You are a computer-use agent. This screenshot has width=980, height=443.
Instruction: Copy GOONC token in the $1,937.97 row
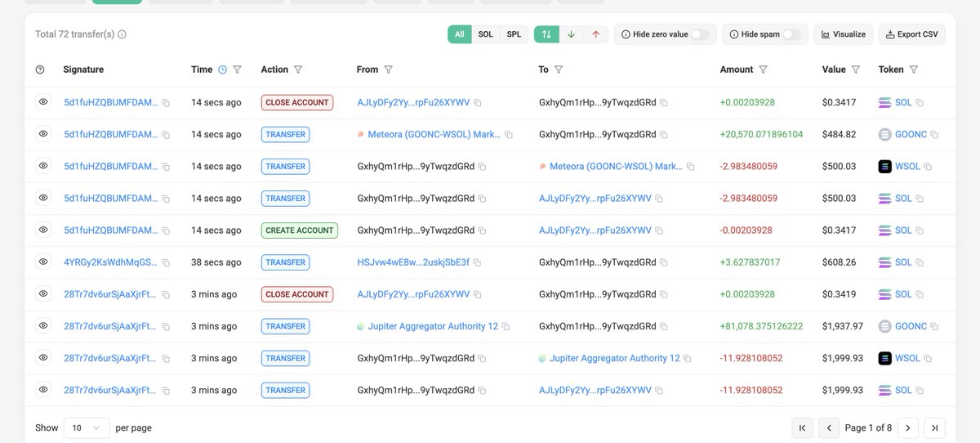tap(934, 326)
